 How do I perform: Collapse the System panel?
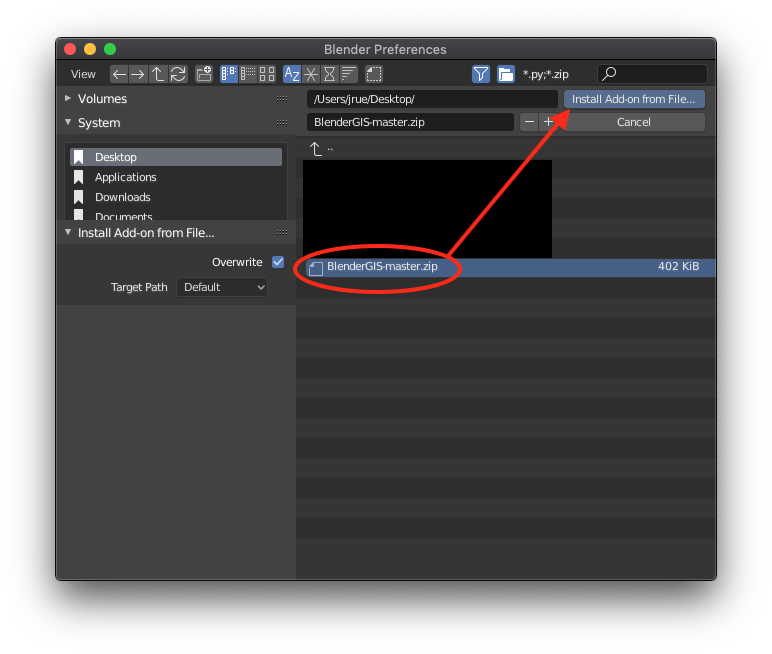tap(68, 122)
